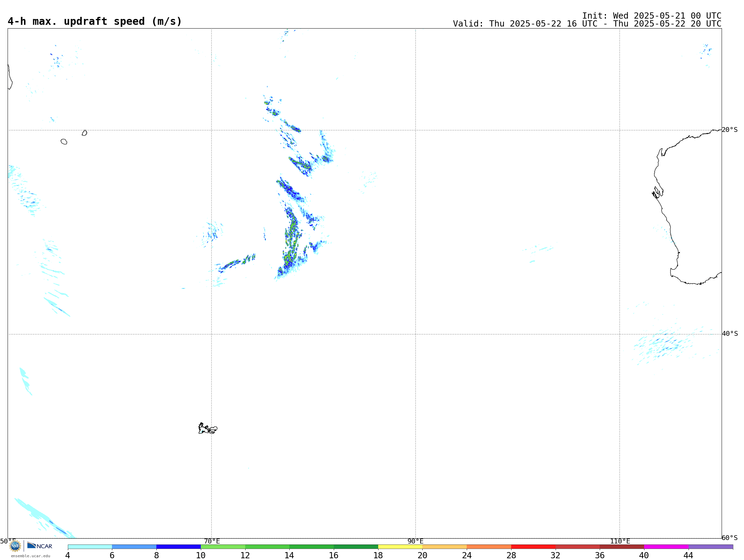This screenshot has width=744, height=560.
Task: Click the Kerguelen Islands outline on map
Action: (x=208, y=428)
